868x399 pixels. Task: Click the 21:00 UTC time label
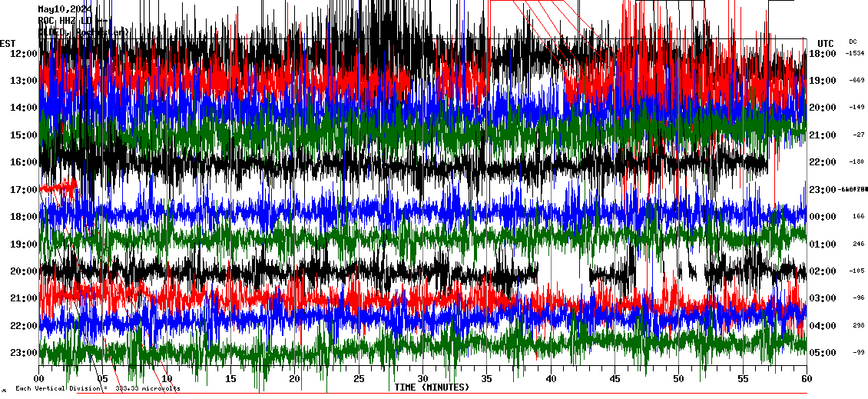coord(823,135)
